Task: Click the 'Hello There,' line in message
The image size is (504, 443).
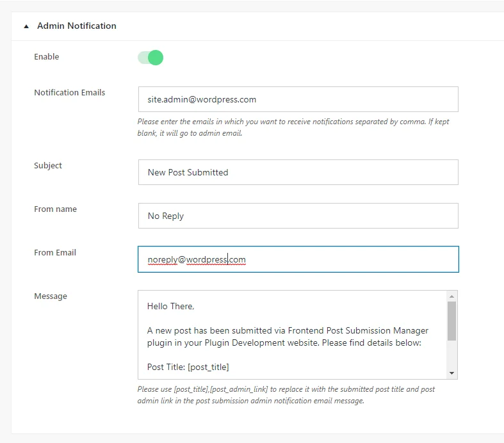Action: click(171, 306)
